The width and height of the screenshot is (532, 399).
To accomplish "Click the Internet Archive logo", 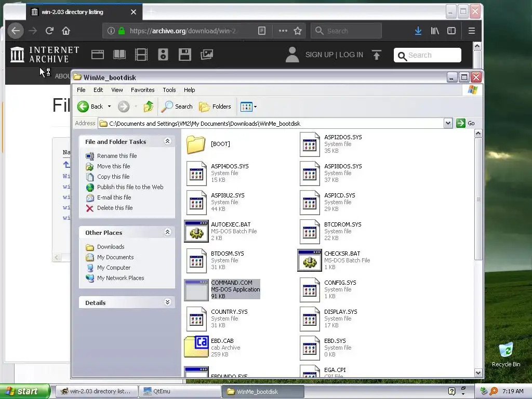I will pos(45,55).
